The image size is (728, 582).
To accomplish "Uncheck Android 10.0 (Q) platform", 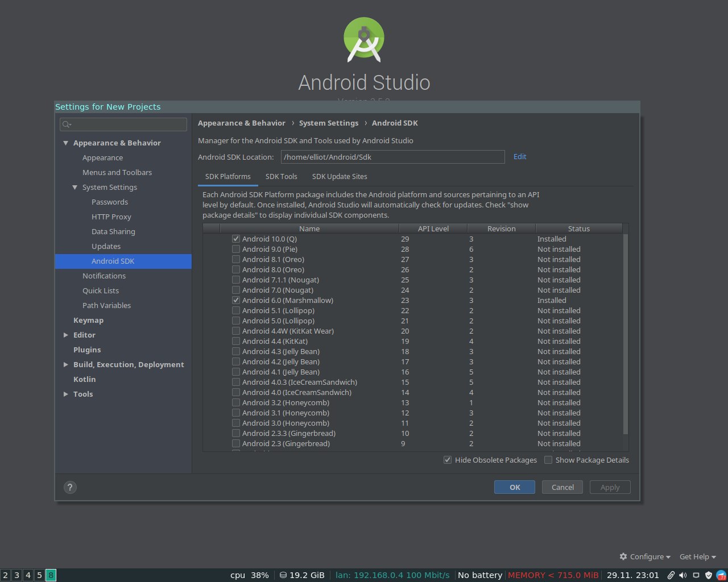I will click(236, 239).
